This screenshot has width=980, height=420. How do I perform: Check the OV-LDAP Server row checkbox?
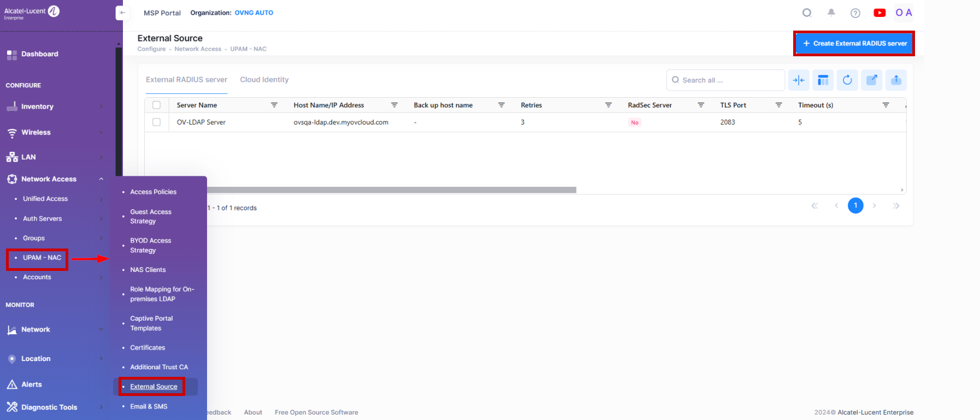157,122
